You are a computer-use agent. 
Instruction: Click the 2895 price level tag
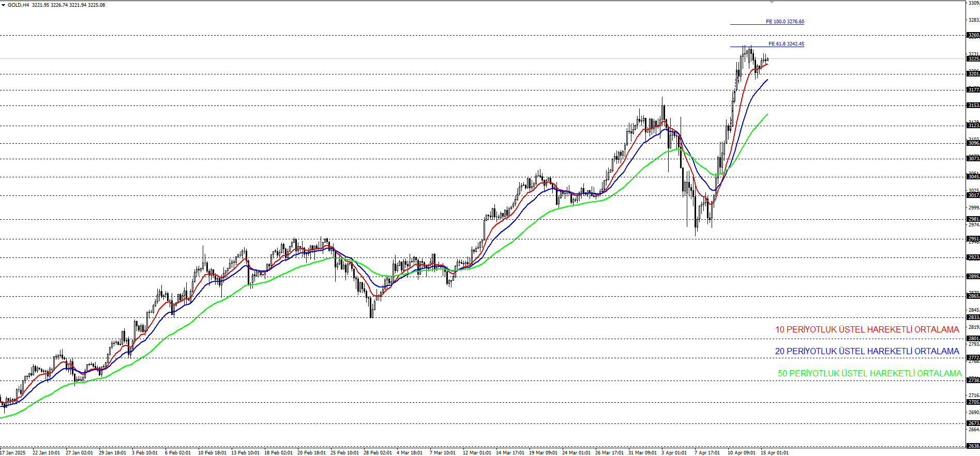[x=973, y=277]
